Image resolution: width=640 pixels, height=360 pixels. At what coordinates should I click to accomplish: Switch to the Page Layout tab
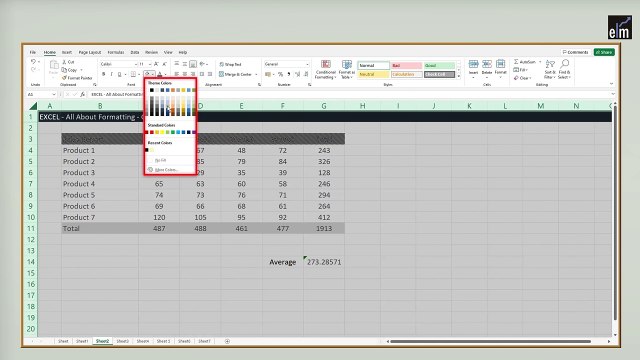90,52
